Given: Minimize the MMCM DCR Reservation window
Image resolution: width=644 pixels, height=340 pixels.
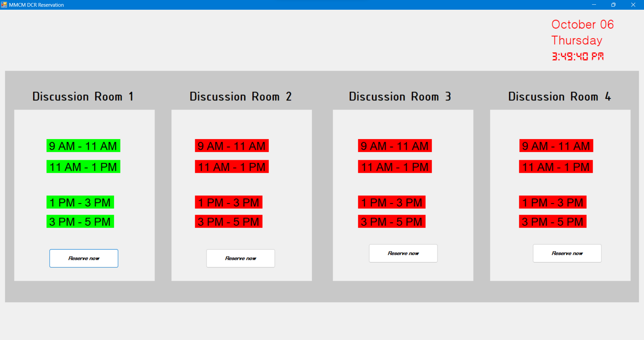Looking at the screenshot, I should click(594, 5).
